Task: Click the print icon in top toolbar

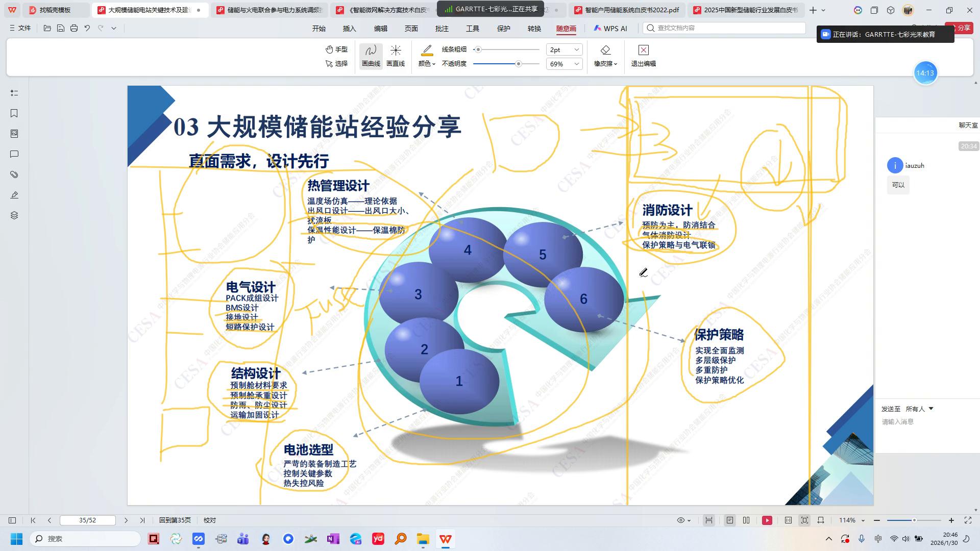Action: click(x=74, y=29)
